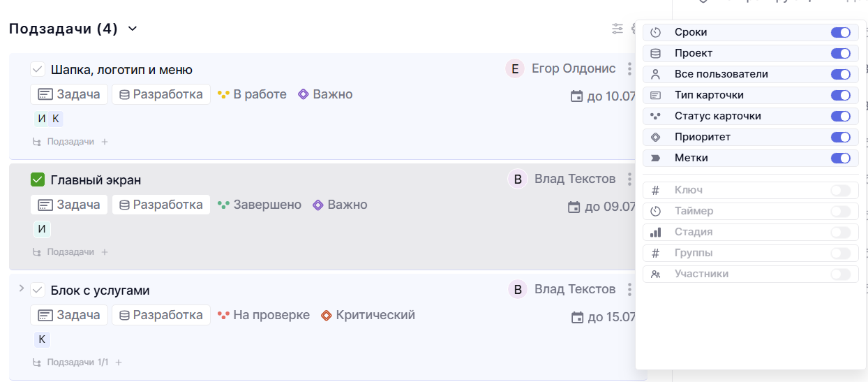Click the Критический priority diamond icon
The image size is (868, 382).
point(326,316)
